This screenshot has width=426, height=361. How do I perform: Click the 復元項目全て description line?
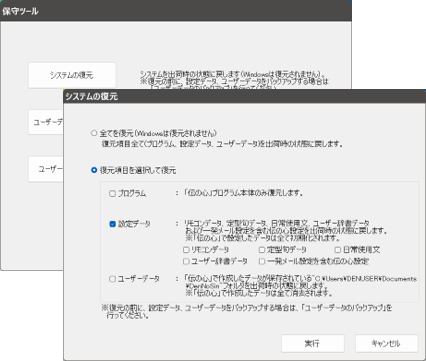click(222, 144)
